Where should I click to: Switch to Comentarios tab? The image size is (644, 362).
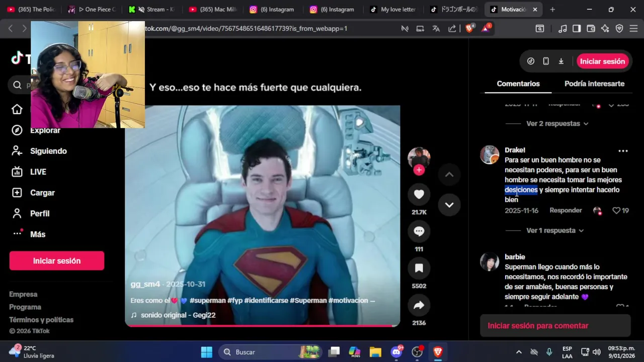pos(518,84)
